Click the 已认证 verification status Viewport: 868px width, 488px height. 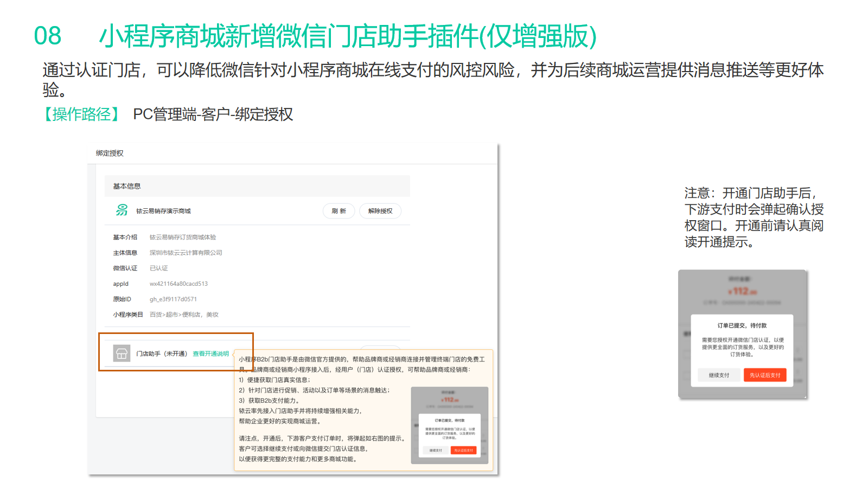pyautogui.click(x=158, y=268)
